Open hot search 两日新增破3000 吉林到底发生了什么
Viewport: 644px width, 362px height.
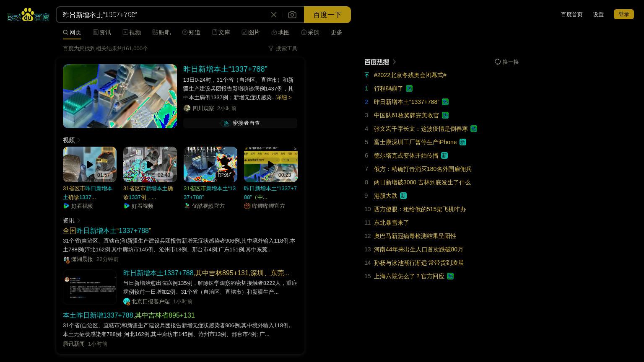point(422,182)
